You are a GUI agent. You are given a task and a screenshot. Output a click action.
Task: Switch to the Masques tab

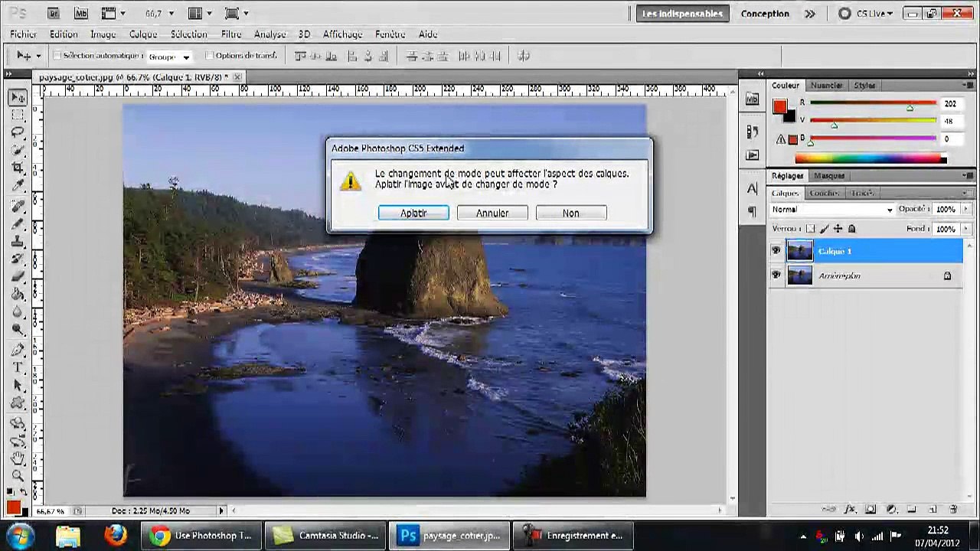[x=830, y=176]
